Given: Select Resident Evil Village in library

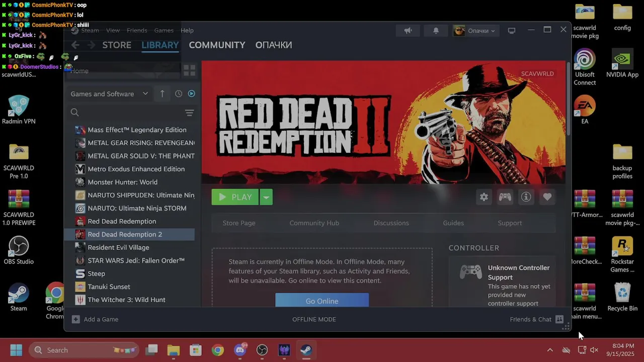Looking at the screenshot, I should coord(130,247).
